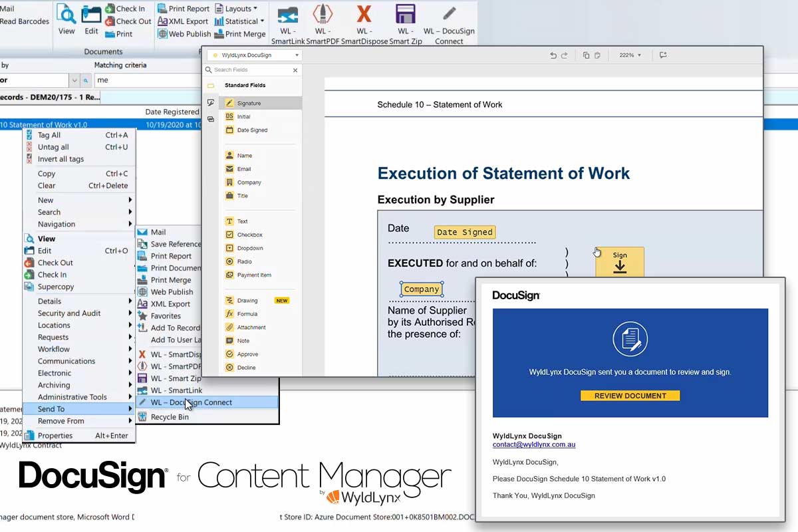Click the paste icon in DocuSign toolbar
The width and height of the screenshot is (798, 532).
tap(597, 55)
